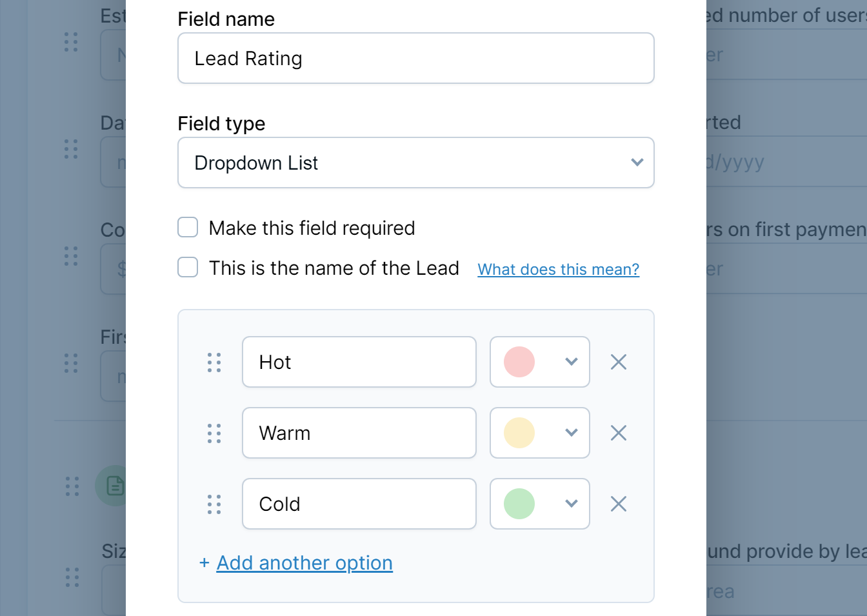Image resolution: width=867 pixels, height=616 pixels.
Task: Remove the Warm option with its X icon
Action: (x=618, y=433)
